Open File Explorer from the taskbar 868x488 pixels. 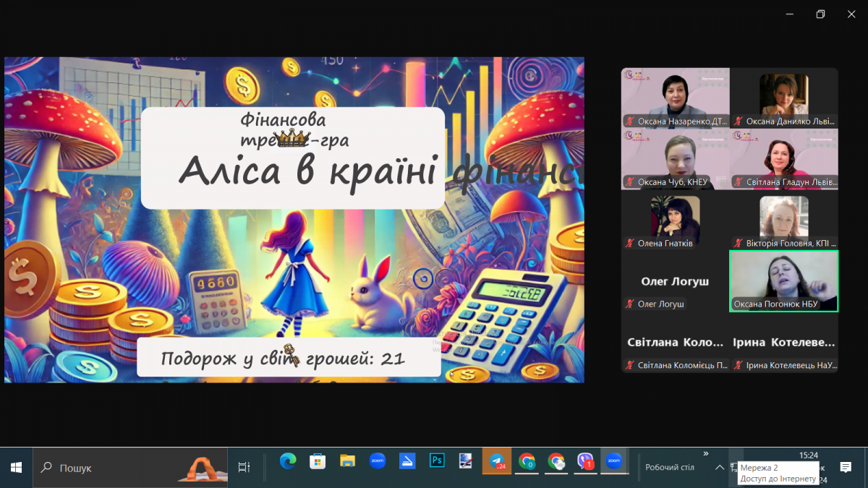347,461
